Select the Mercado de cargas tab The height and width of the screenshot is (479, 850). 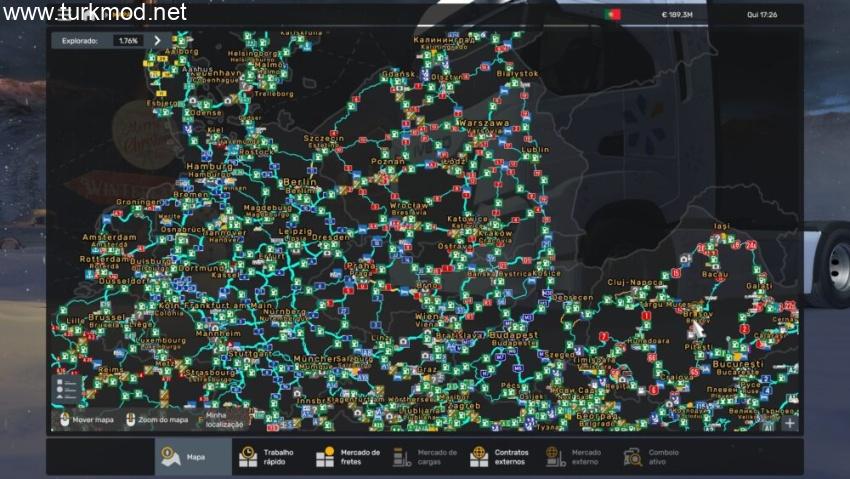[425, 457]
